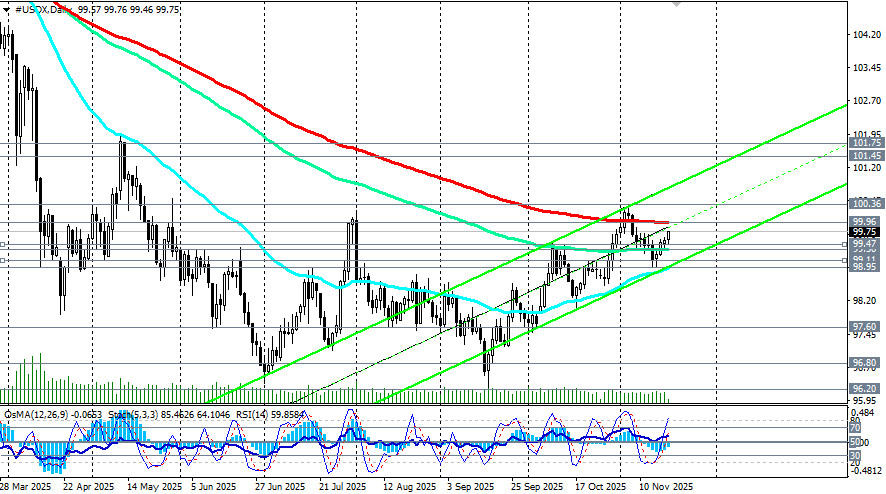Click the 5 Jun 2025 date label
Viewport: 886px width, 494px height.
coord(214,487)
